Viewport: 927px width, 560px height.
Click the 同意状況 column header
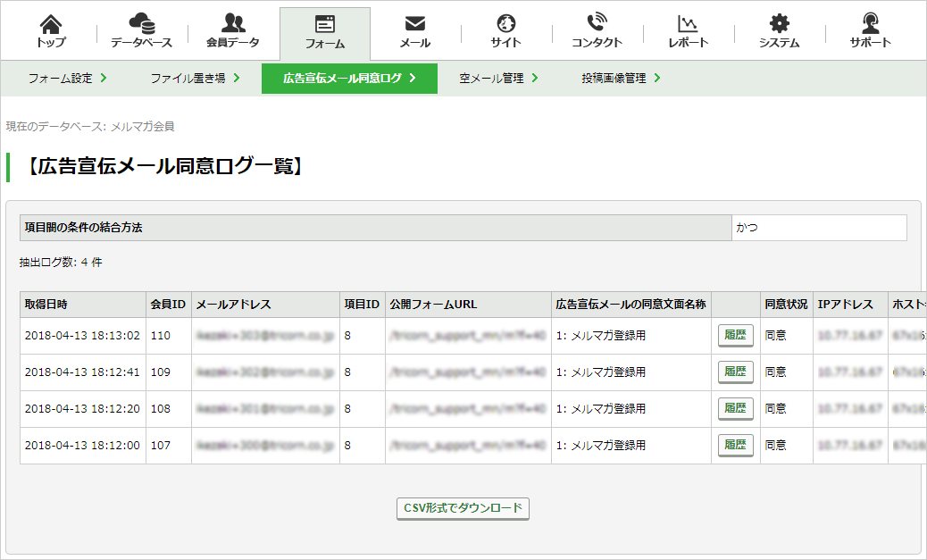[786, 305]
